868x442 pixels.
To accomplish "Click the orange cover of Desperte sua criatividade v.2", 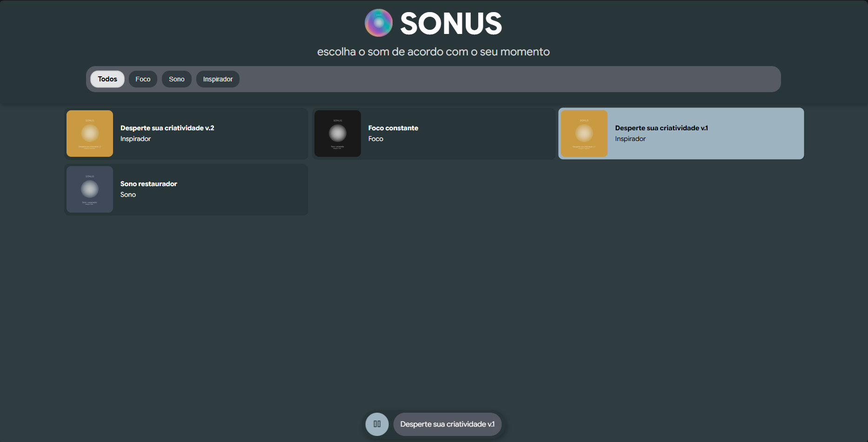I will (x=90, y=134).
